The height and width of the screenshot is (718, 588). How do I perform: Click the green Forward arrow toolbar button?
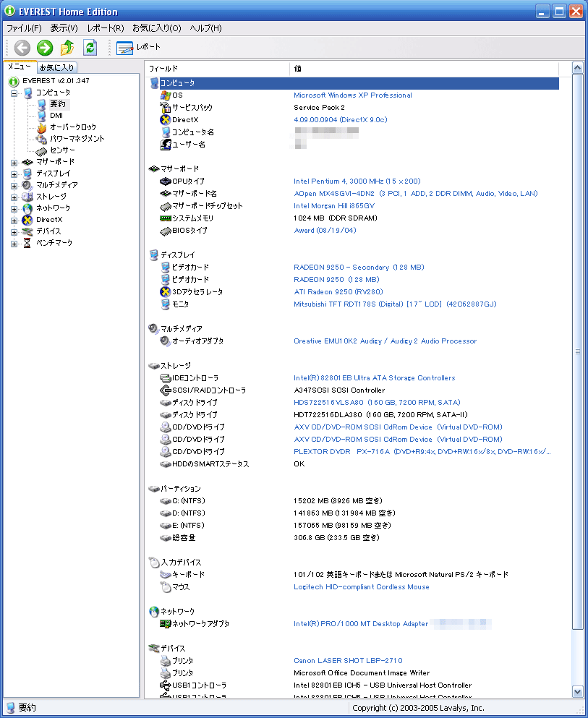click(x=45, y=47)
